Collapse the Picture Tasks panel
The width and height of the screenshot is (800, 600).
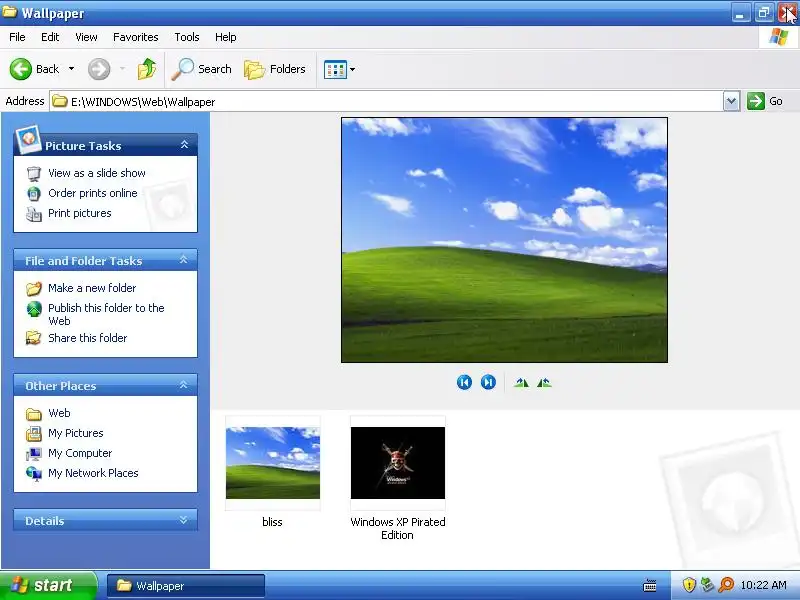tap(184, 145)
